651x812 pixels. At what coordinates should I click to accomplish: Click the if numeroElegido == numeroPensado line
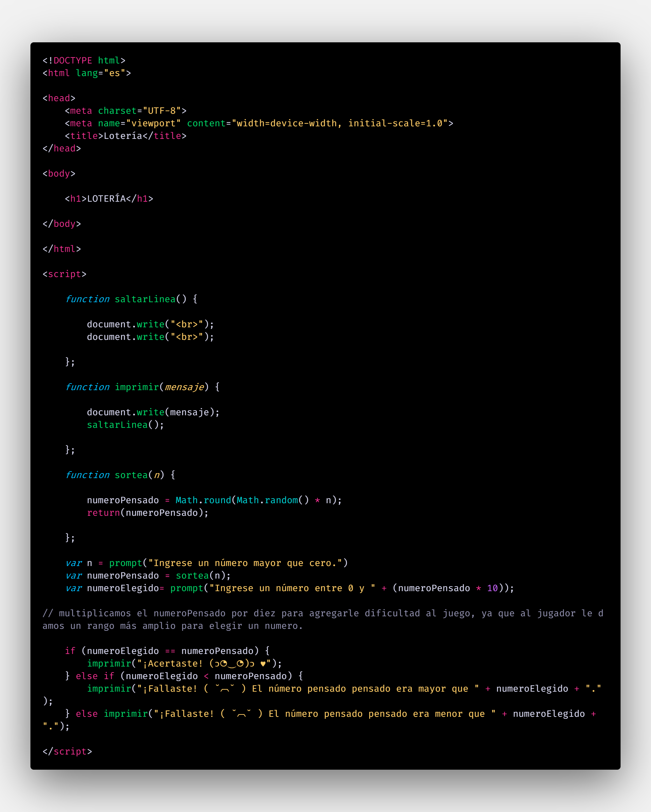(167, 651)
